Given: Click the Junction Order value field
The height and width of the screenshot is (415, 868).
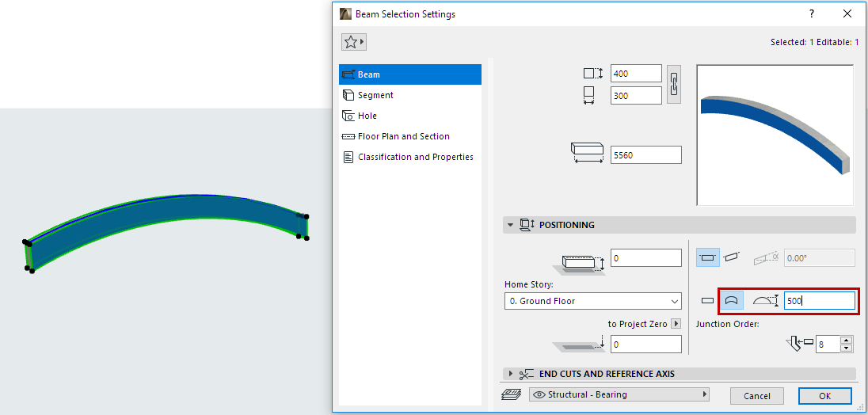Looking at the screenshot, I should click(x=828, y=345).
